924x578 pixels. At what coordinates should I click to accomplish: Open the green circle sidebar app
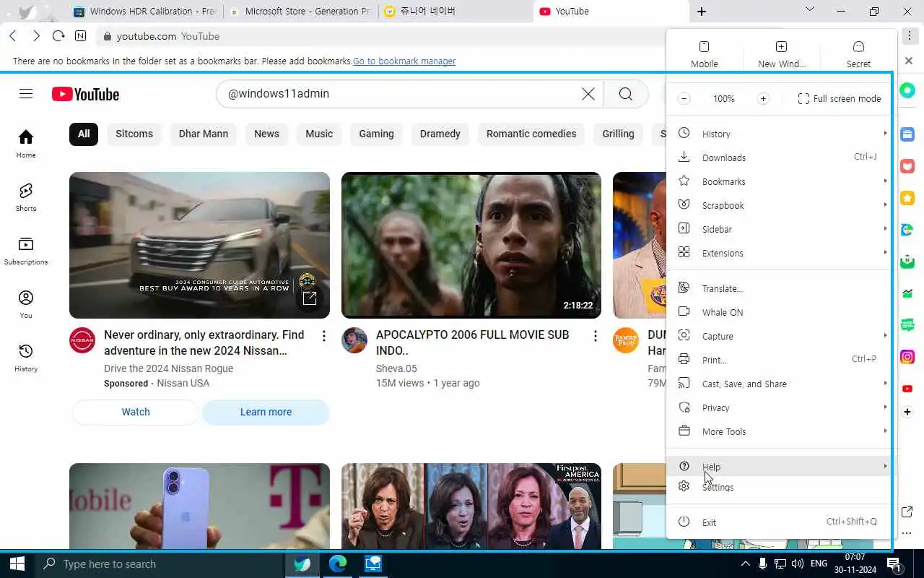pos(907,91)
